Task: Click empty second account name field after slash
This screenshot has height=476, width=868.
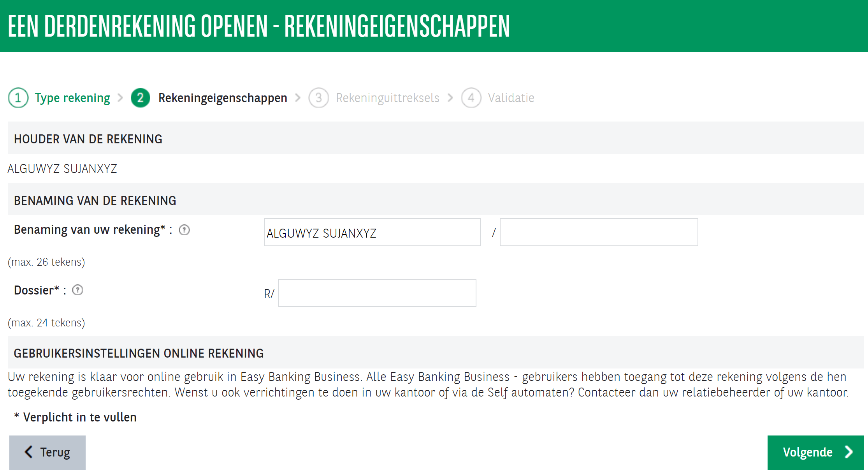Action: (x=599, y=233)
